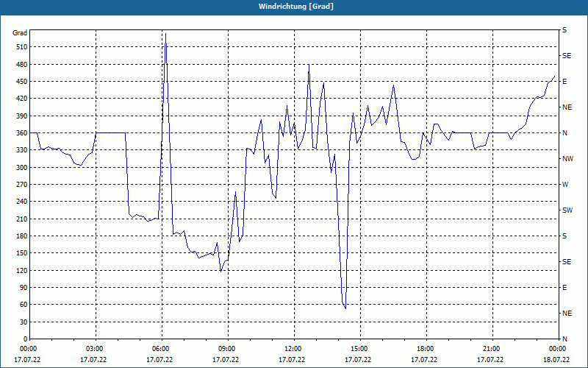Click the 'NW' compass label

pyautogui.click(x=567, y=159)
